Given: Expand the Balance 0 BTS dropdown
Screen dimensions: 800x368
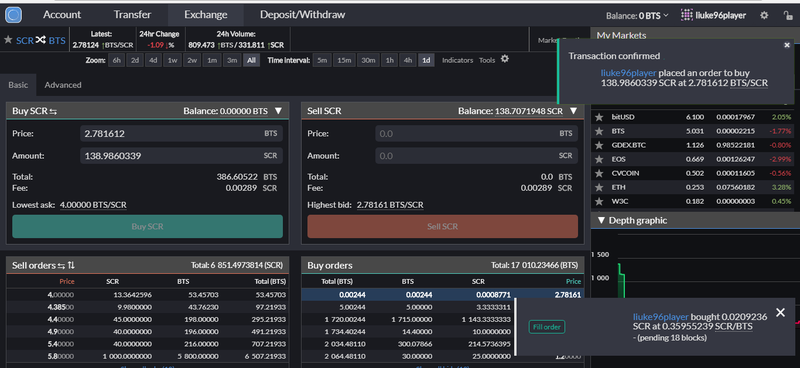Looking at the screenshot, I should 637,16.
